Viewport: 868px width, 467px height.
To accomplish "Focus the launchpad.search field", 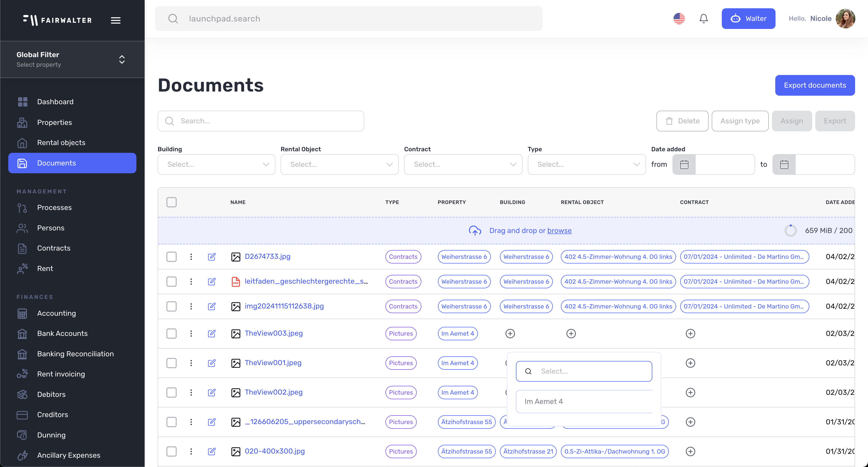I will [x=349, y=19].
